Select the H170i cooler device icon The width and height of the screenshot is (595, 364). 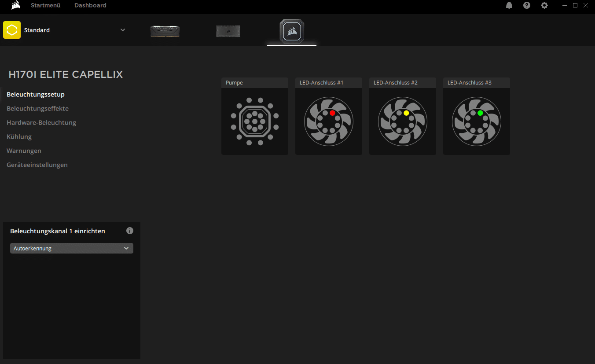tap(292, 31)
